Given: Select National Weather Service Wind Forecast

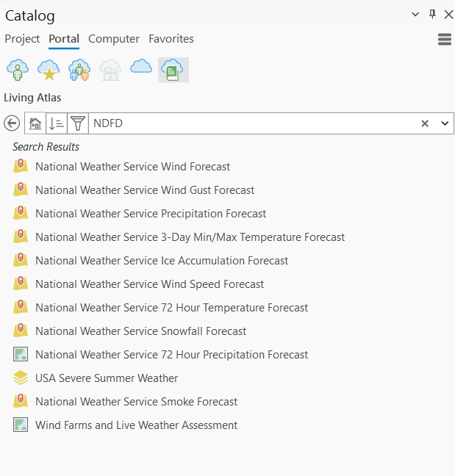Looking at the screenshot, I should (x=133, y=167).
